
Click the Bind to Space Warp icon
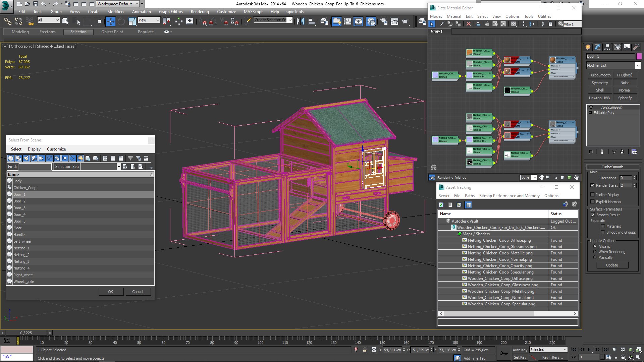30,22
